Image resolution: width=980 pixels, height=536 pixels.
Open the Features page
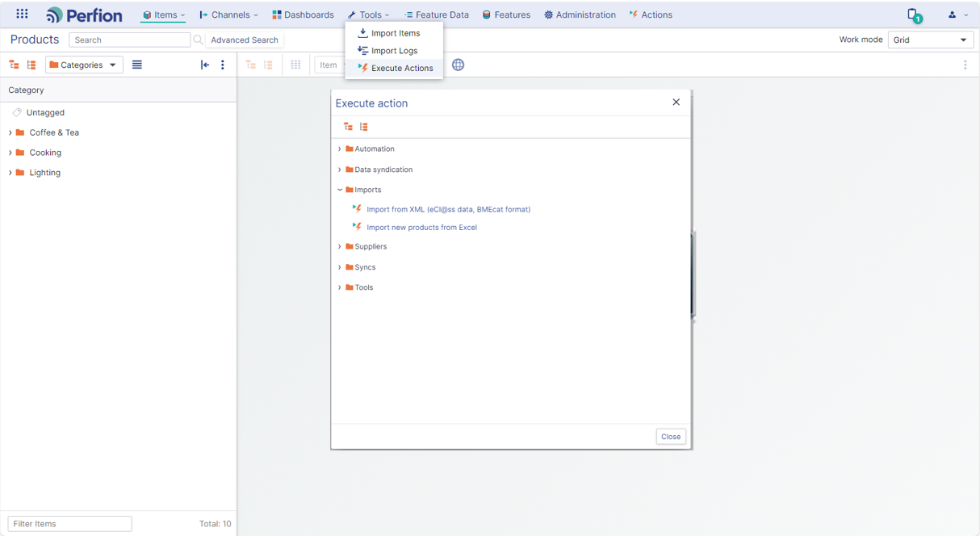tap(506, 15)
